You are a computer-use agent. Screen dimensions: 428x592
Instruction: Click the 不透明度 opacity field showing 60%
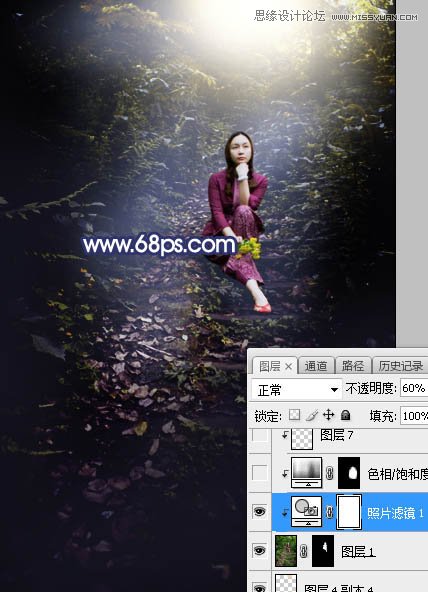413,388
